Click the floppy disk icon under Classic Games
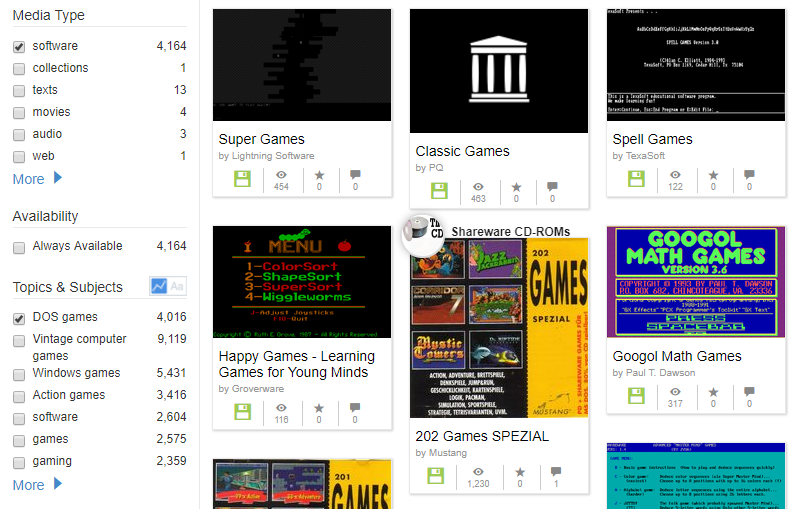 [x=439, y=191]
